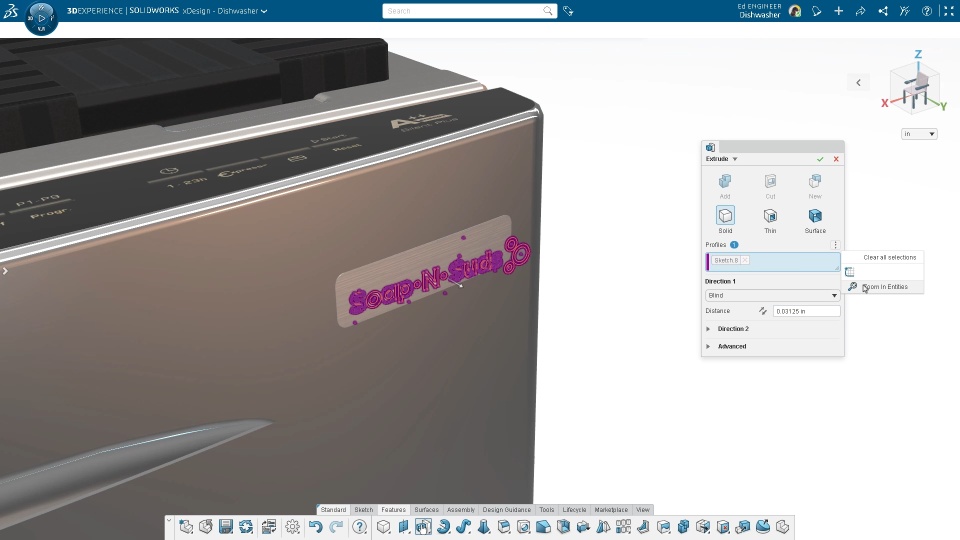Click the crossed-tools icon in top bar

[905, 11]
